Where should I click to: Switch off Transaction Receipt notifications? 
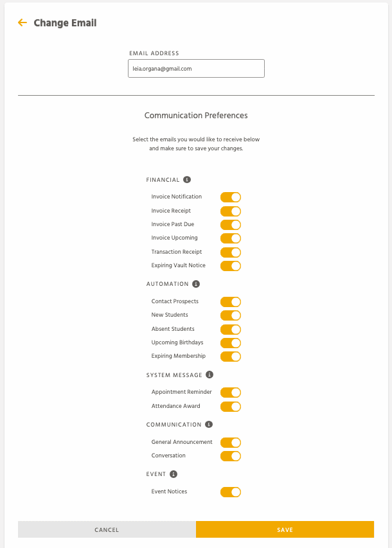[231, 252]
